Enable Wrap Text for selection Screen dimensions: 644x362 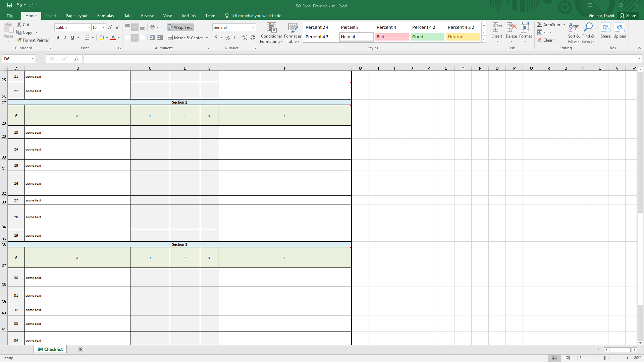180,27
